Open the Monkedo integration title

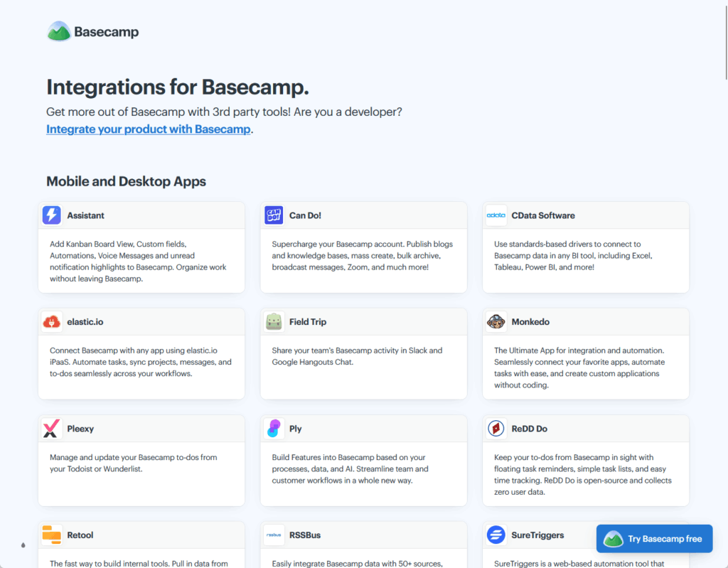(x=530, y=322)
